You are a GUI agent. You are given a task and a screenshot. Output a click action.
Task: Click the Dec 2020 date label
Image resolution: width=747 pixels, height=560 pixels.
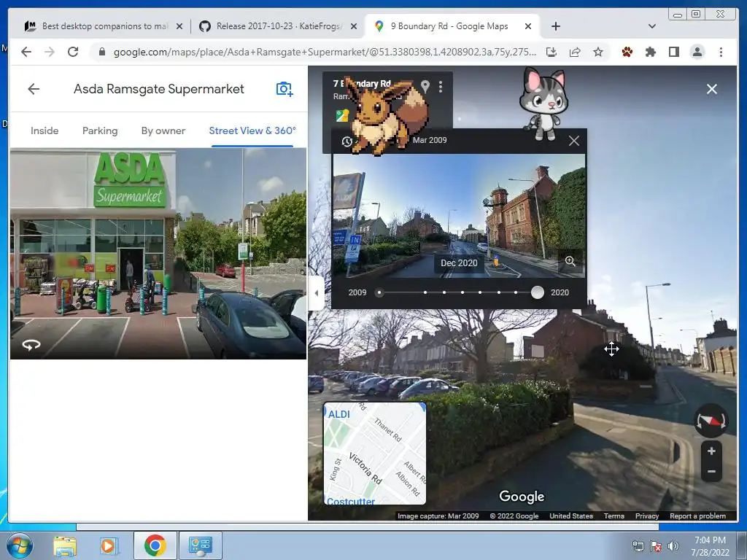(x=459, y=262)
